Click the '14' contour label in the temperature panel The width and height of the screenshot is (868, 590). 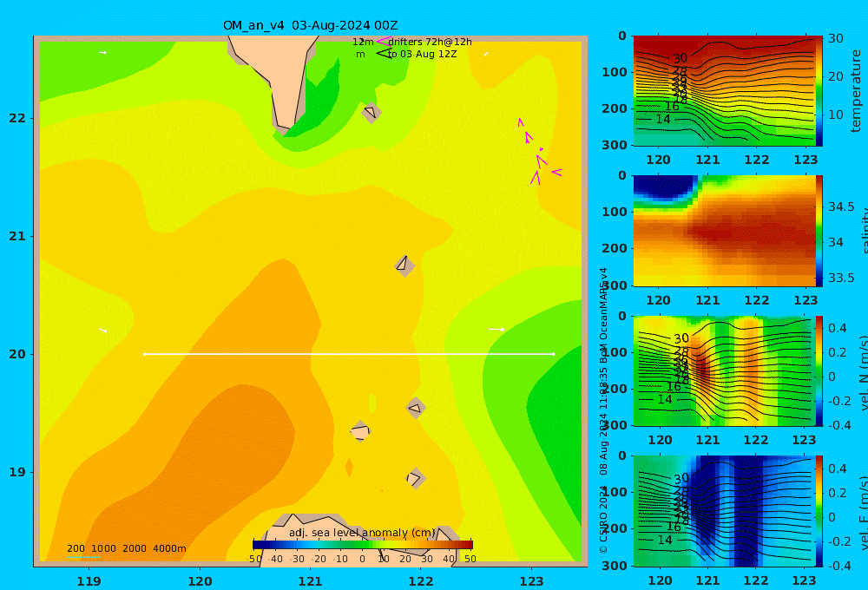662,119
